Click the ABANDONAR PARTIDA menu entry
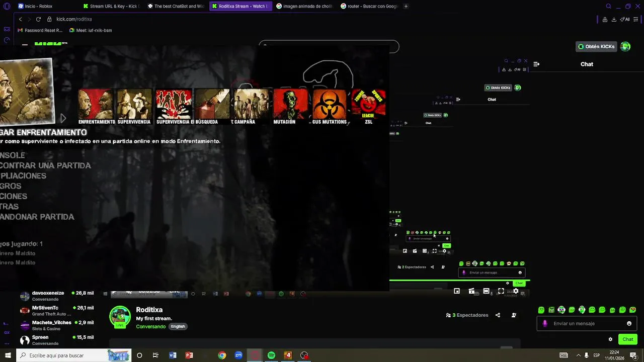The width and height of the screenshot is (644, 362). (37, 217)
